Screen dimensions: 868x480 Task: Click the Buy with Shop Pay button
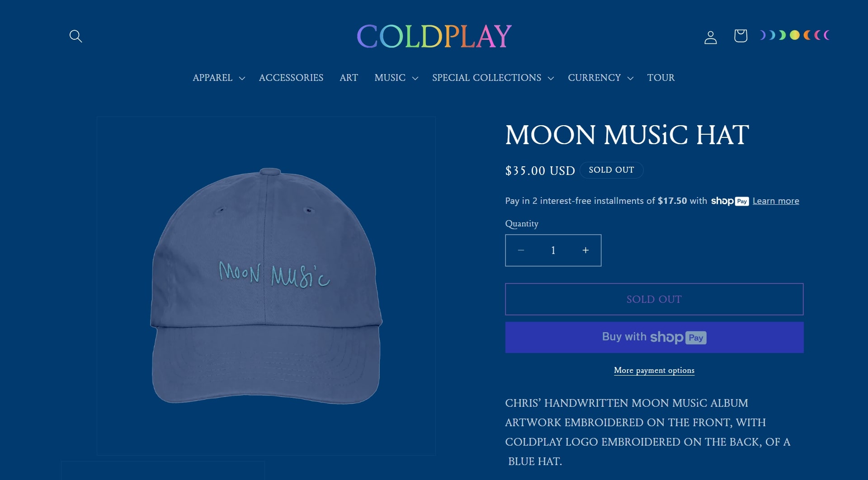point(654,337)
